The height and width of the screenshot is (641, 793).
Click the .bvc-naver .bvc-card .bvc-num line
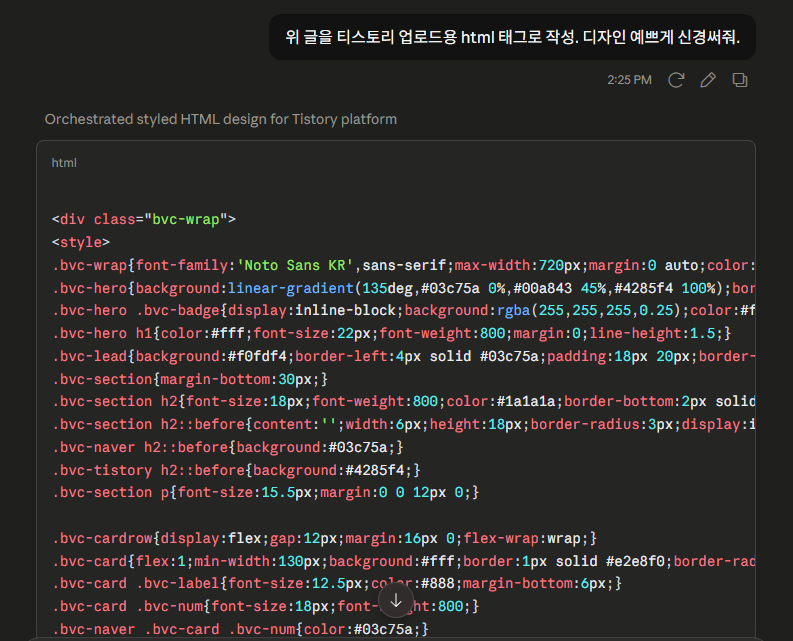click(240, 629)
